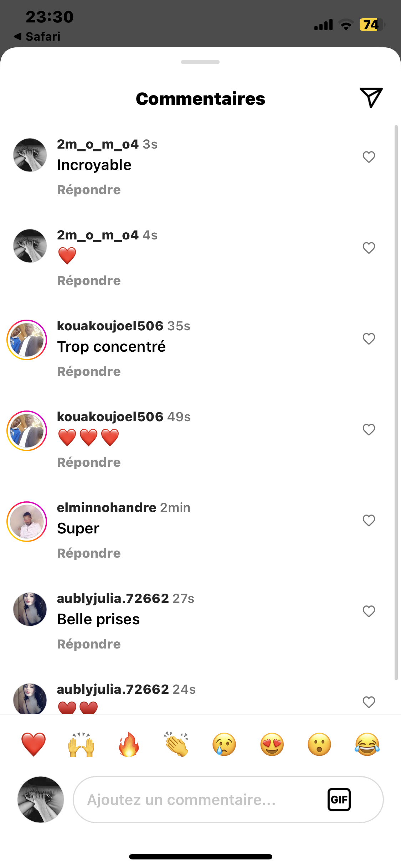Insert the raised hands emoji reaction

tap(81, 744)
